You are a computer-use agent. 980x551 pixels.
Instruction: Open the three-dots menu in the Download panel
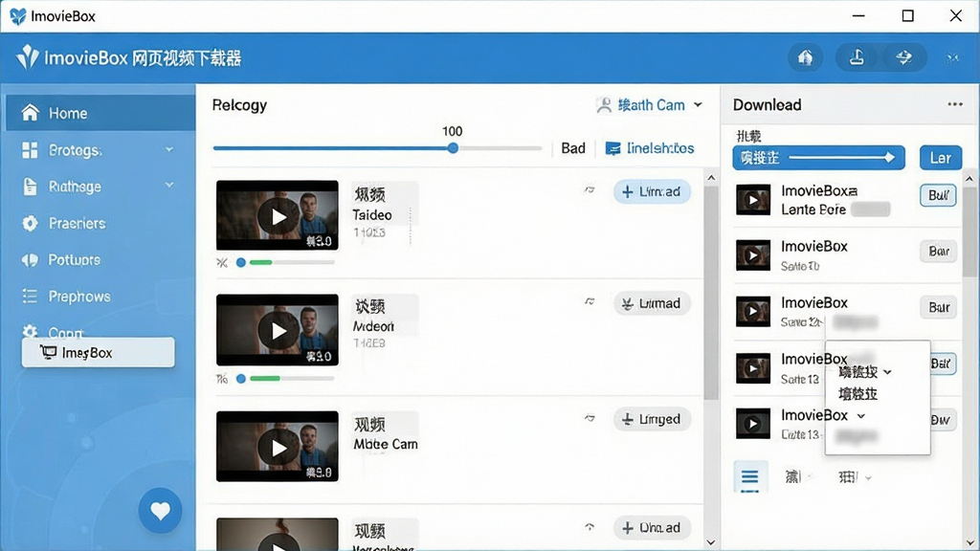pos(955,104)
